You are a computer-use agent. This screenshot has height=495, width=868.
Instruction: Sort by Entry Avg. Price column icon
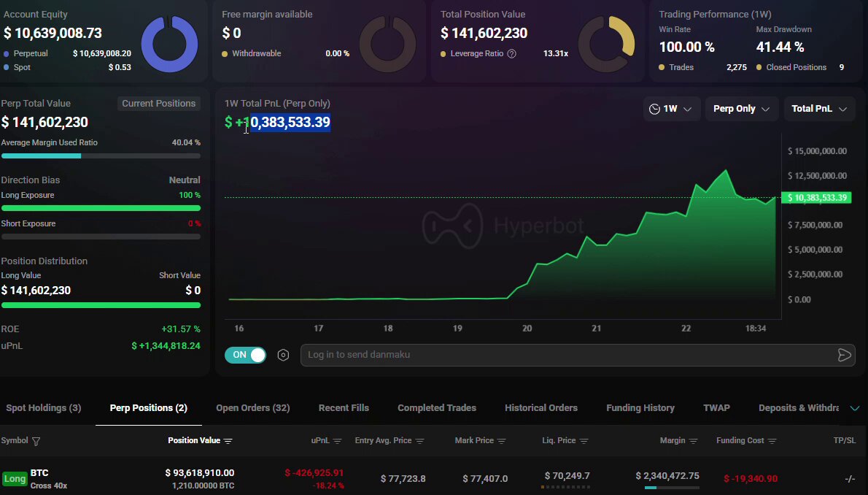pos(419,441)
